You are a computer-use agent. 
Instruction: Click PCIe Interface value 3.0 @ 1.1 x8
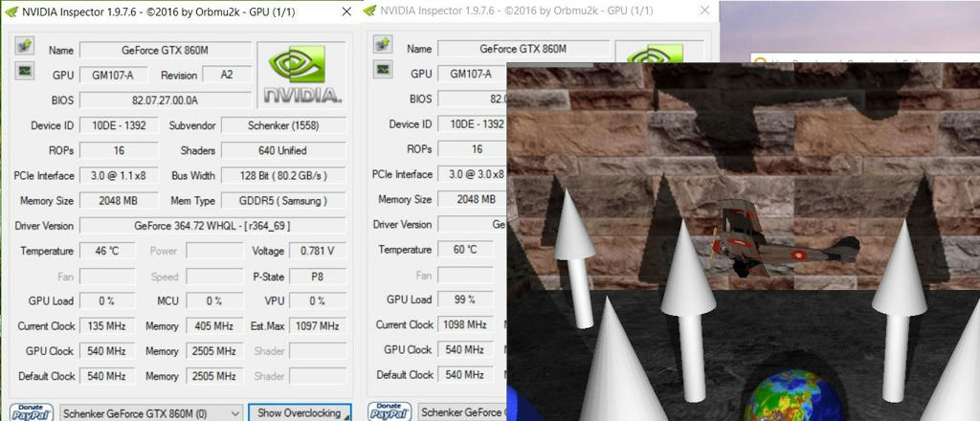pyautogui.click(x=119, y=175)
